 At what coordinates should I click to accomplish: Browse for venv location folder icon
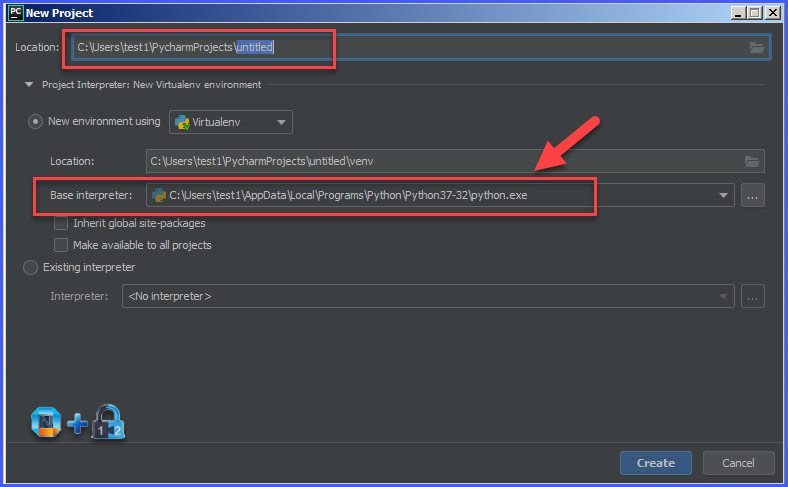(x=752, y=161)
